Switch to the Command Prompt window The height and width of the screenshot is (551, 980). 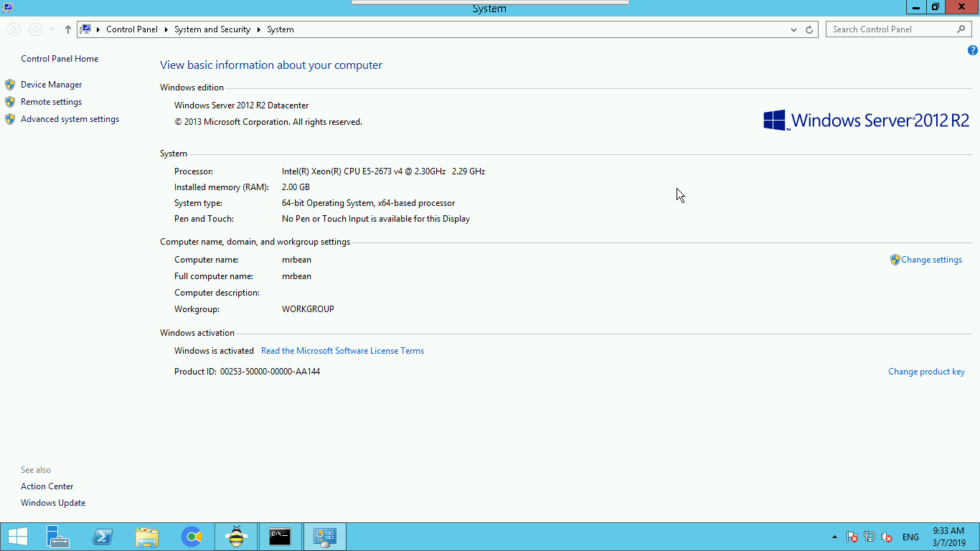(280, 537)
